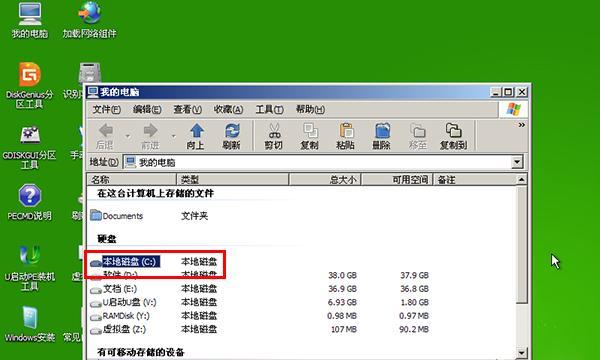This screenshot has width=600, height=360.
Task: Click the 36.8 GB free space value
Action: 414,289
